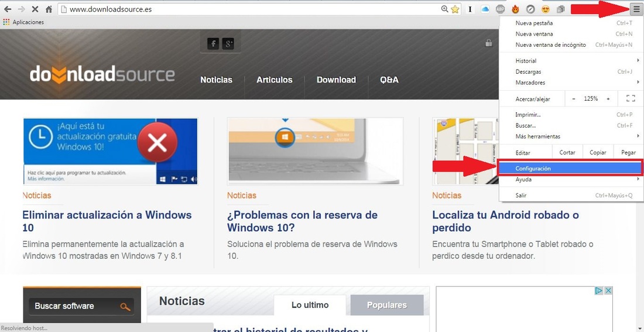Click Cortar in the Editar row

pos(567,152)
